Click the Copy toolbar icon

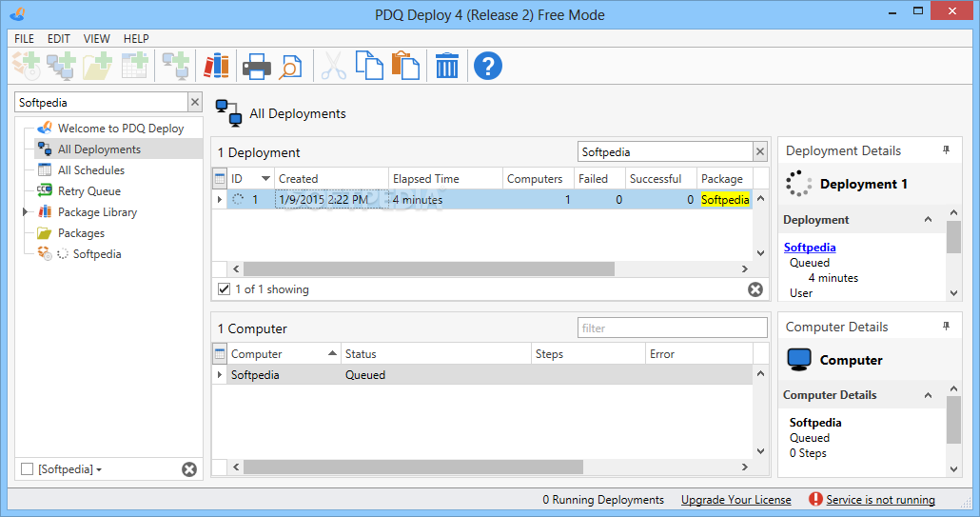[x=369, y=66]
